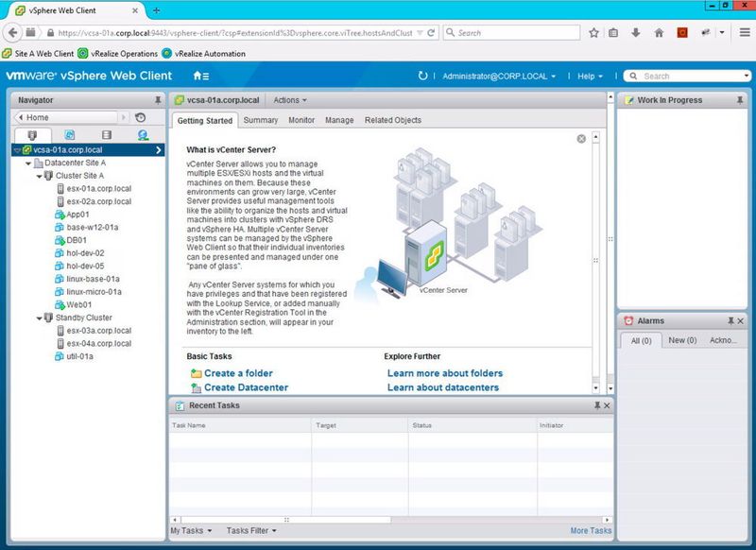Bookmark this page with the star icon
The height and width of the screenshot is (550, 756).
coord(594,33)
